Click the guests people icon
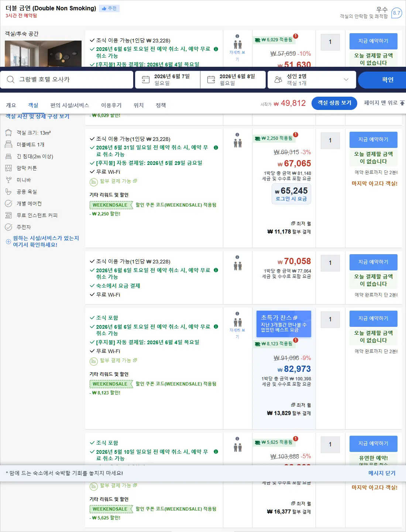 click(278, 80)
